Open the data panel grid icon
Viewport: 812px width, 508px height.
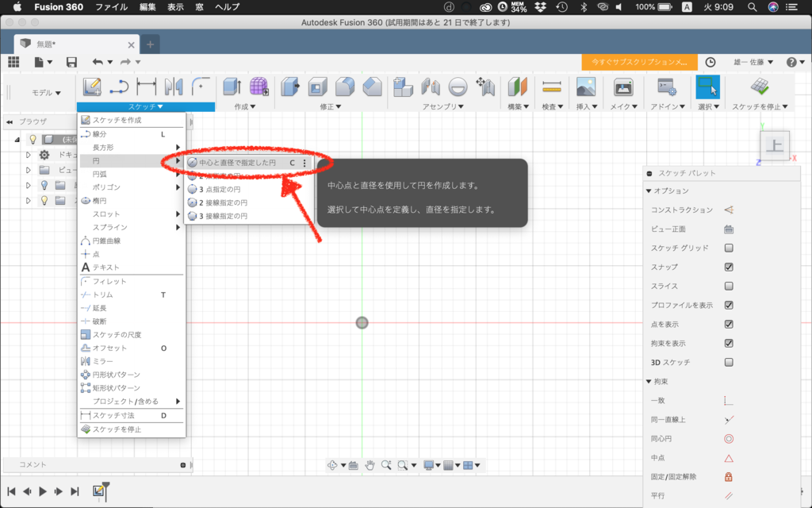point(13,62)
